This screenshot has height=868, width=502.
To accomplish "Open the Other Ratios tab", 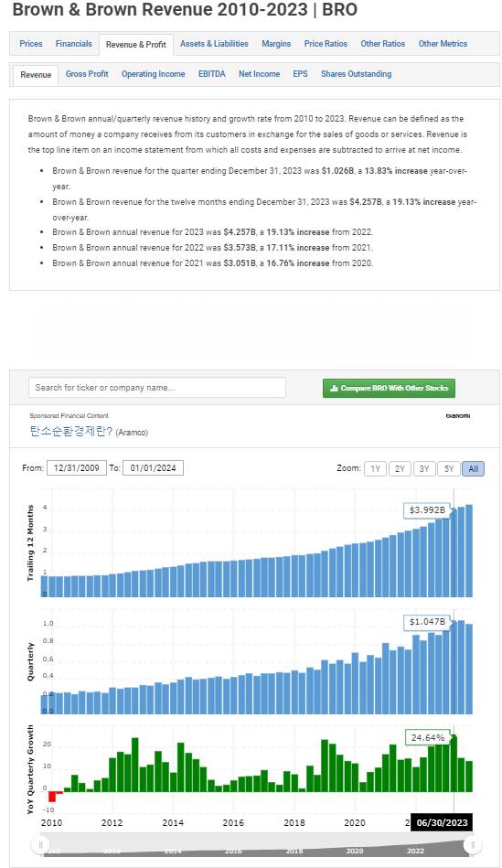I will tap(383, 44).
